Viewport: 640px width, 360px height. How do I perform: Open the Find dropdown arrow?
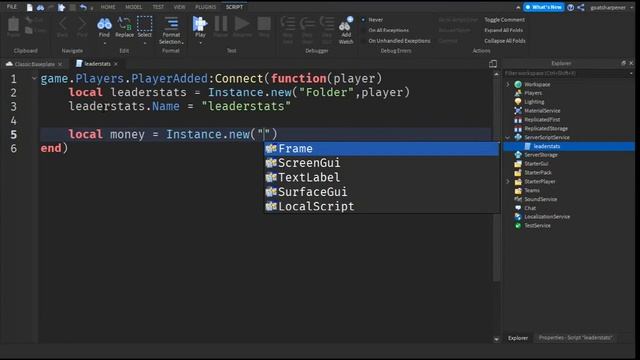[104, 43]
